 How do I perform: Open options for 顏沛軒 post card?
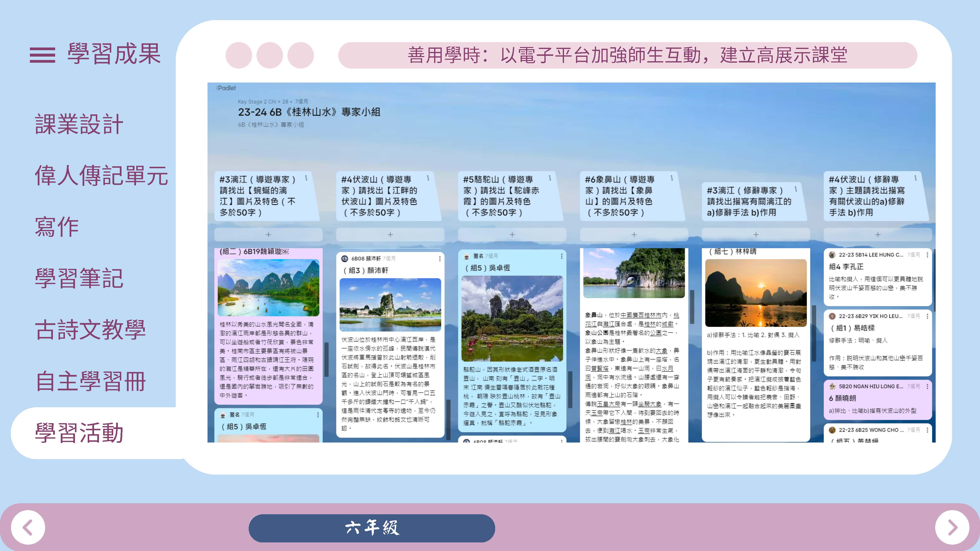(x=440, y=259)
